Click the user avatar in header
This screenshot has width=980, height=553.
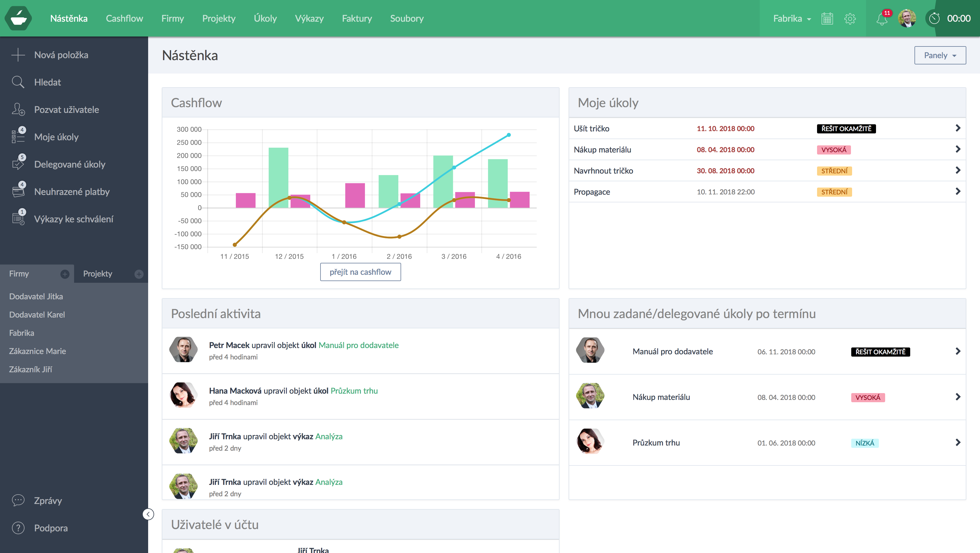click(x=907, y=19)
